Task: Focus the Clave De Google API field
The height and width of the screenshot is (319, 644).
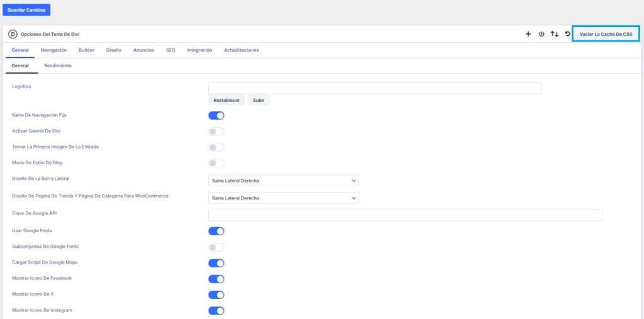Action: (405, 215)
